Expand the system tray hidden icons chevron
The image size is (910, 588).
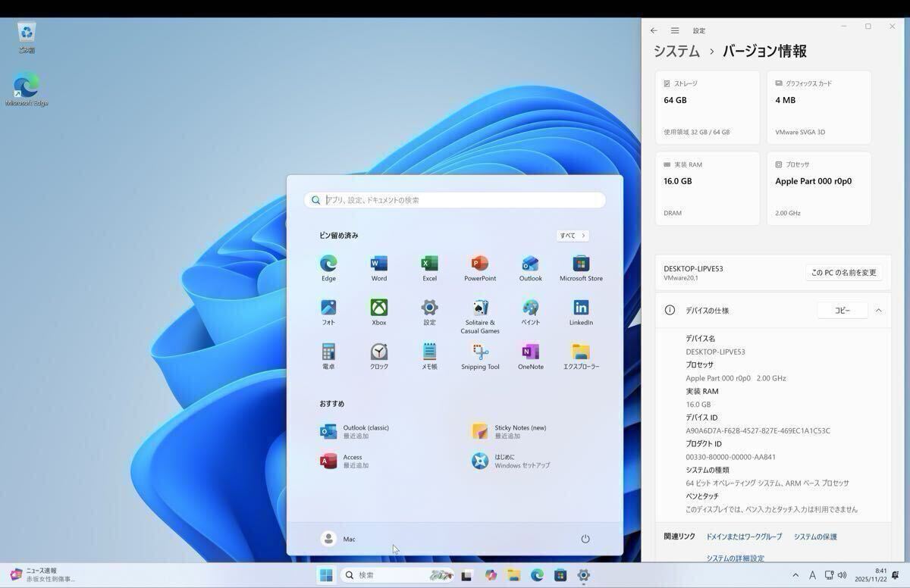795,576
